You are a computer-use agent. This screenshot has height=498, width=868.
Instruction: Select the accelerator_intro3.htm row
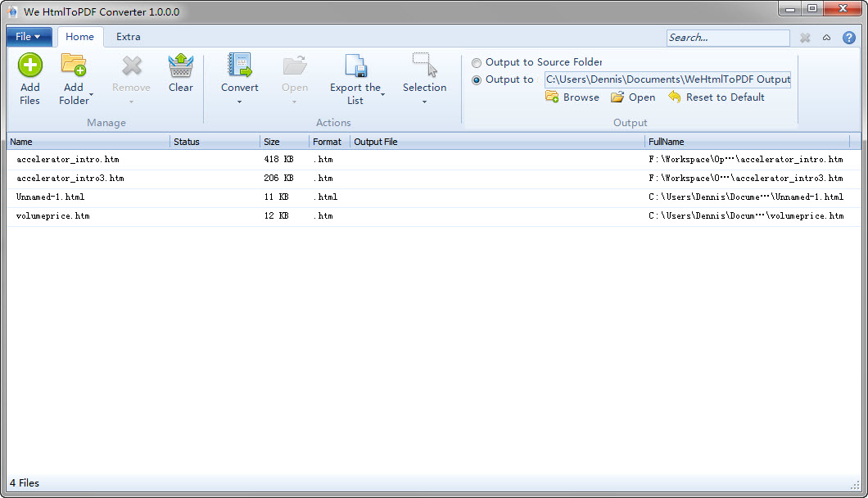pos(433,179)
